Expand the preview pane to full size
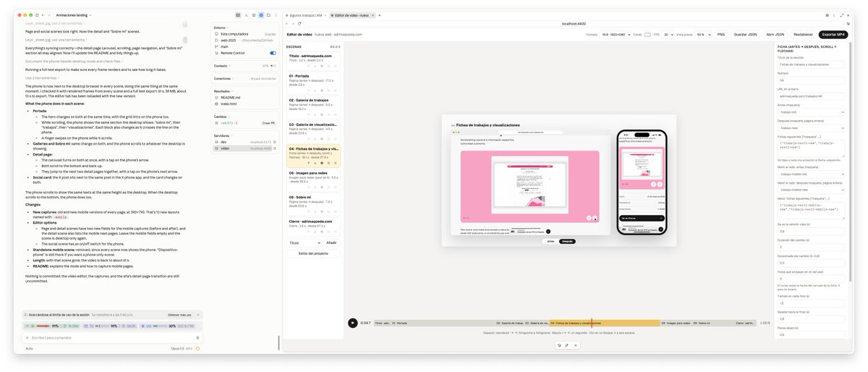The image size is (868, 372). (x=841, y=15)
